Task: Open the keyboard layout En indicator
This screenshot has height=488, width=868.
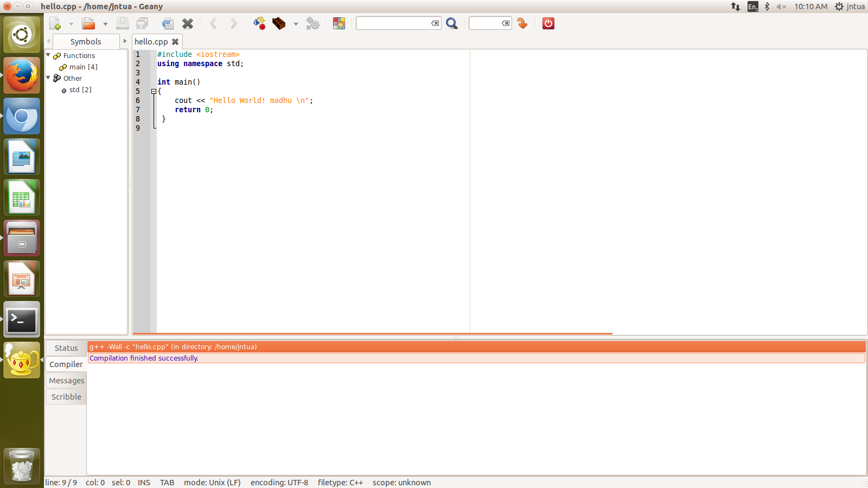Action: tap(752, 7)
